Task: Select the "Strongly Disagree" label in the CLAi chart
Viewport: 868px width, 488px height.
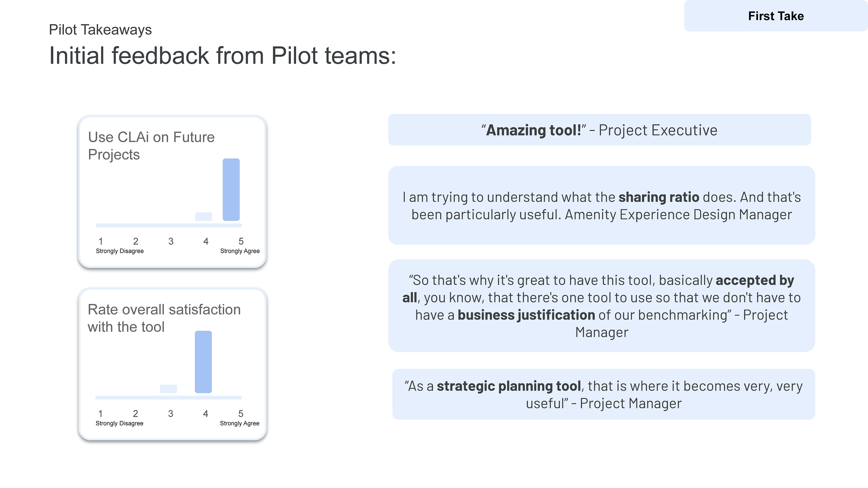Action: [120, 251]
